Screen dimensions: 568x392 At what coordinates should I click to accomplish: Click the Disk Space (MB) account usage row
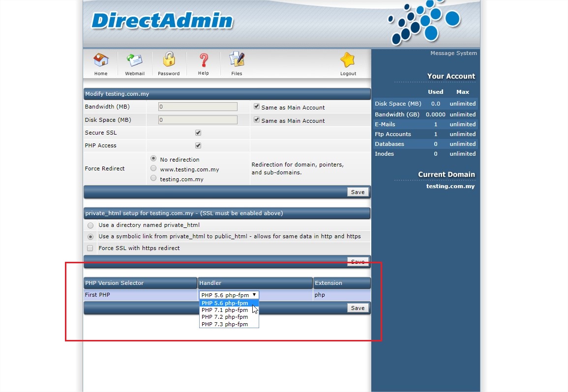[x=425, y=104]
